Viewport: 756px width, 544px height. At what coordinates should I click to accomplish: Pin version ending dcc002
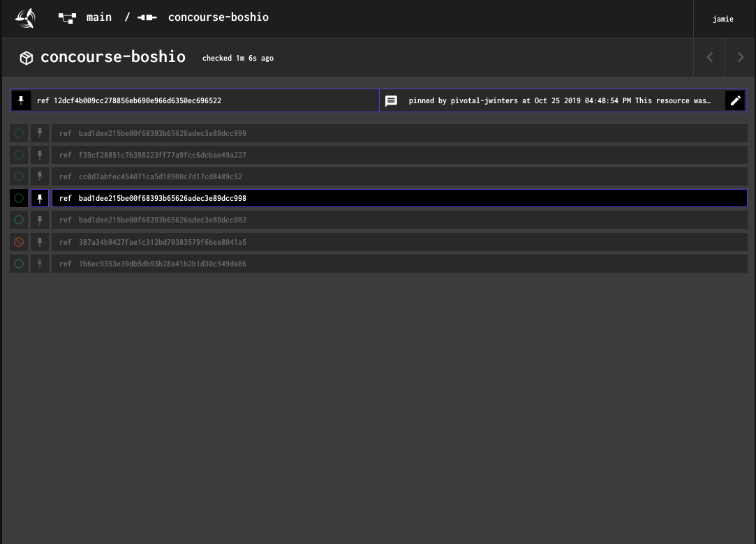coord(40,220)
